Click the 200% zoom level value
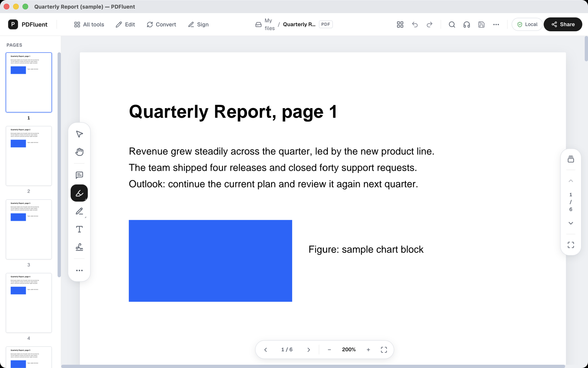Image resolution: width=588 pixels, height=368 pixels. coord(349,350)
